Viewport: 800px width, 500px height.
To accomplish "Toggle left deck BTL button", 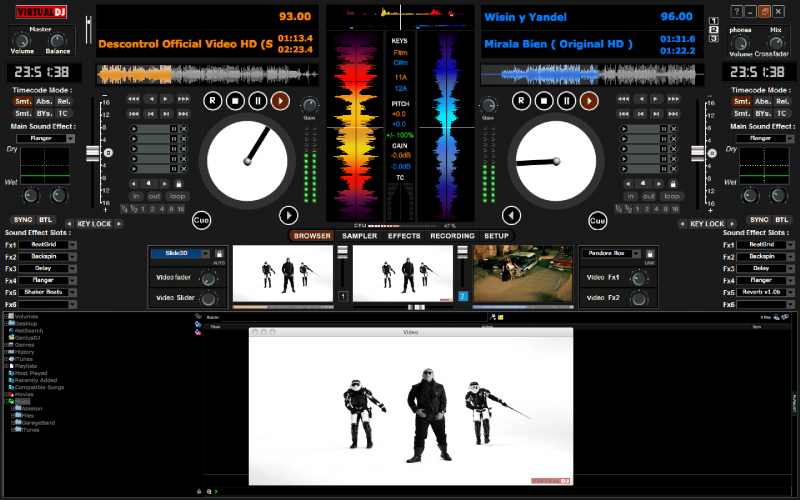I will [x=46, y=220].
